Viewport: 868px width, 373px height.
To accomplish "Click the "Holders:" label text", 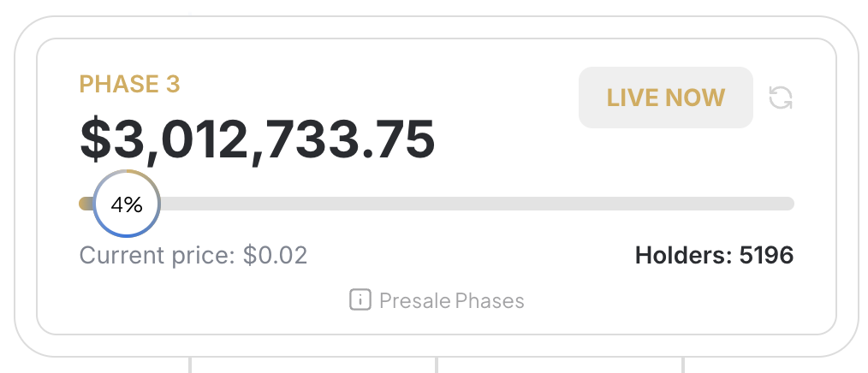I will [x=678, y=255].
